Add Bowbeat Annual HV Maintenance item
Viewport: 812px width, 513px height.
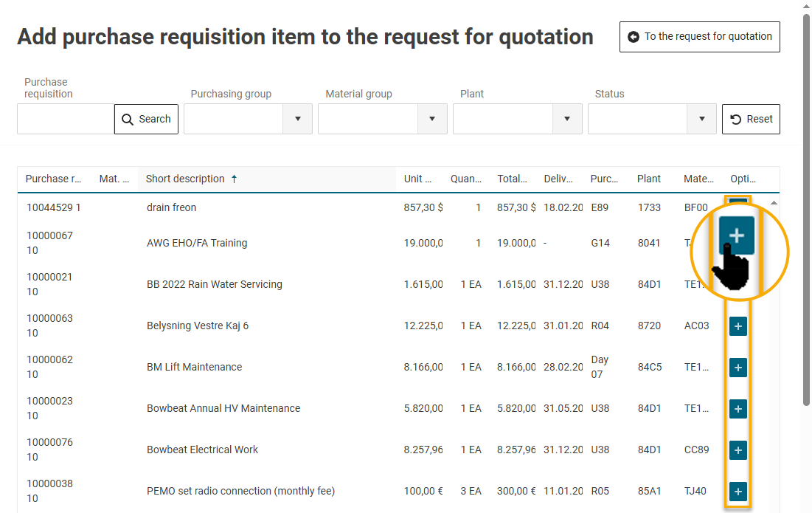pyautogui.click(x=738, y=409)
